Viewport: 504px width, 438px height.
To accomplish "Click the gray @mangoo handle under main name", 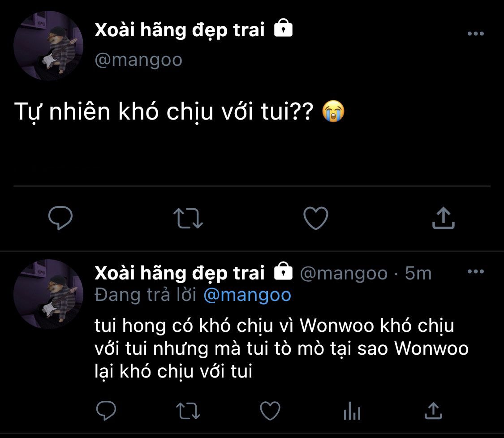I will pos(138,60).
